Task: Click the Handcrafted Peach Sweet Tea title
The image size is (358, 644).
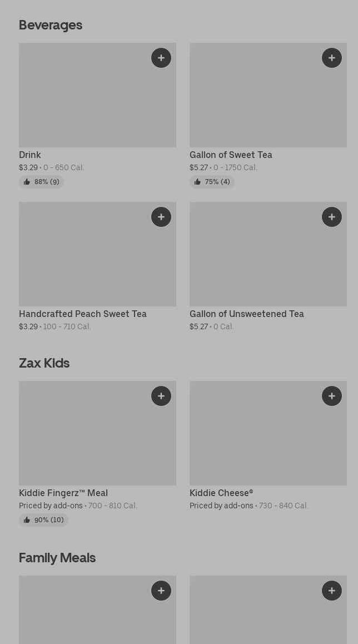Action: (83, 314)
